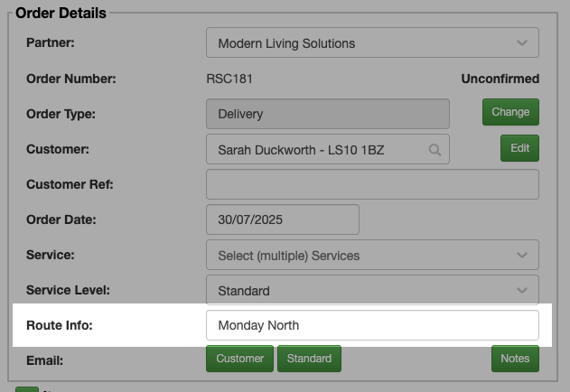Click the Change order type button
The height and width of the screenshot is (392, 570).
pyautogui.click(x=510, y=112)
